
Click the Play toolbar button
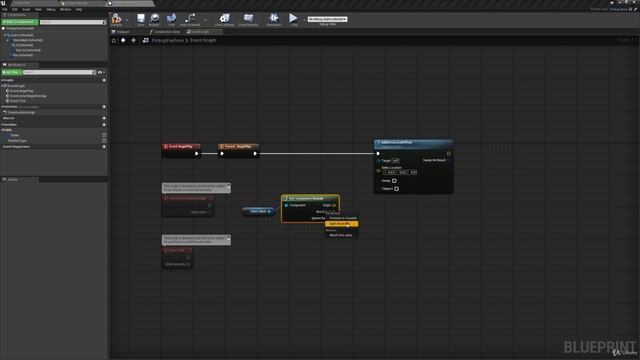coord(293,19)
